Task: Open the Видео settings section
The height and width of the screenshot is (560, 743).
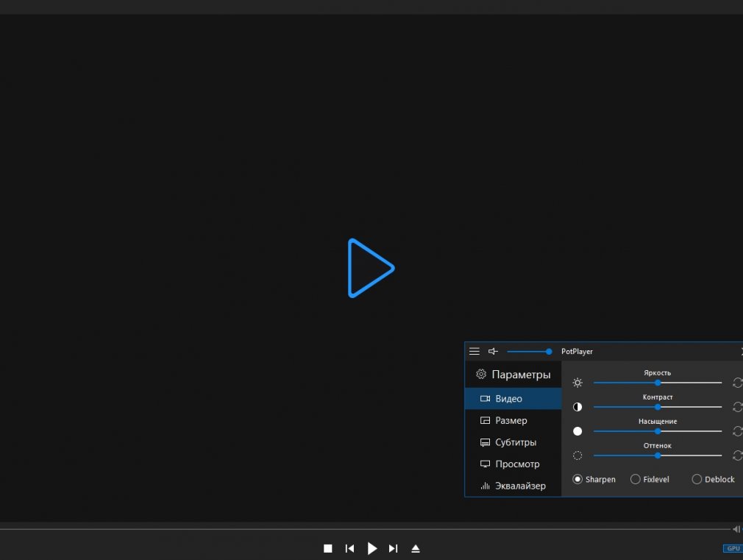Action: click(513, 399)
